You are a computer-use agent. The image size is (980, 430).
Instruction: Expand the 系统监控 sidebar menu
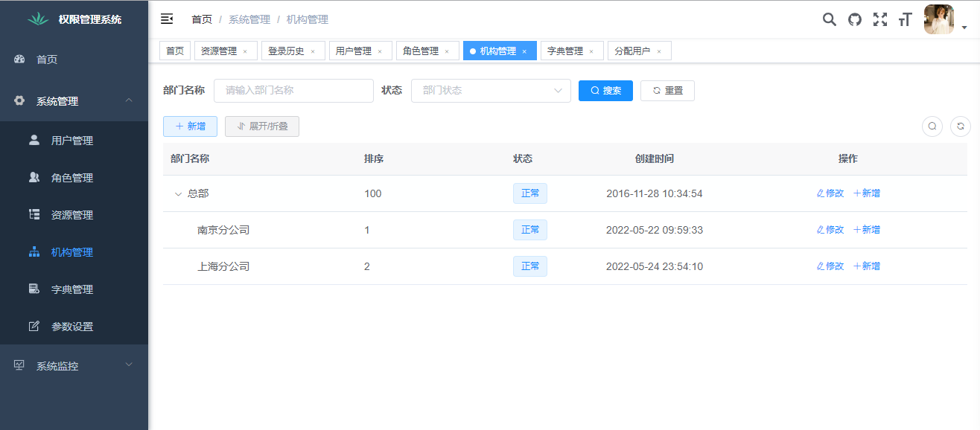[74, 366]
